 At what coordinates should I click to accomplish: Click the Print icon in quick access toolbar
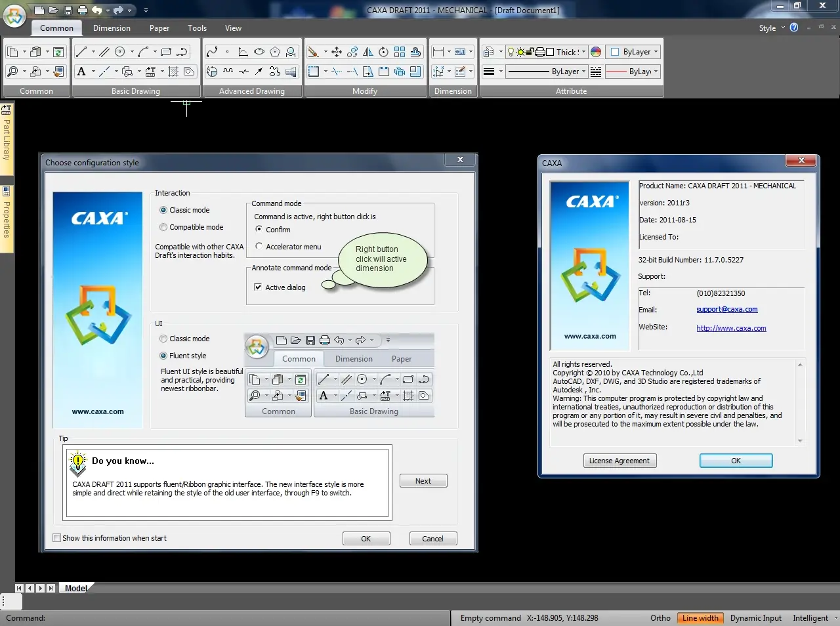[x=82, y=10]
